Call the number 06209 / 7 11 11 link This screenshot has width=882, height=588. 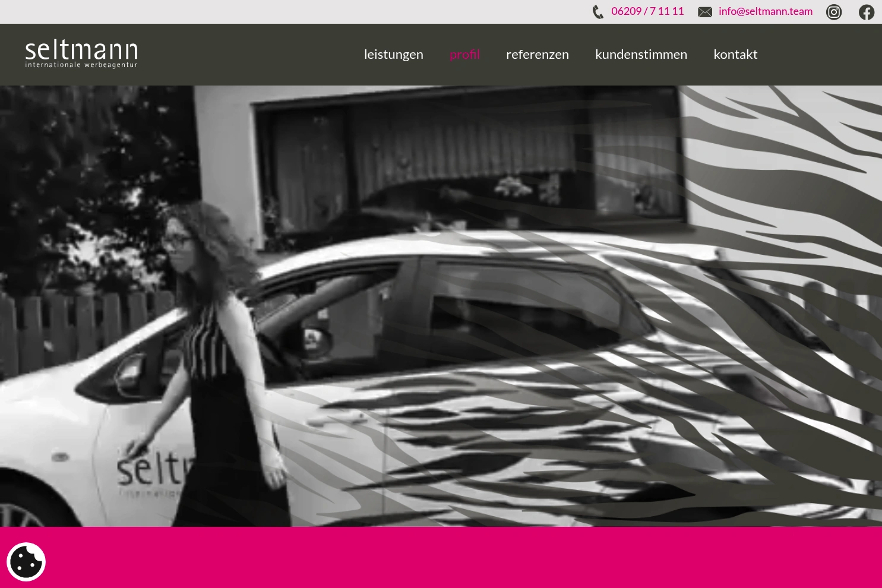point(647,11)
